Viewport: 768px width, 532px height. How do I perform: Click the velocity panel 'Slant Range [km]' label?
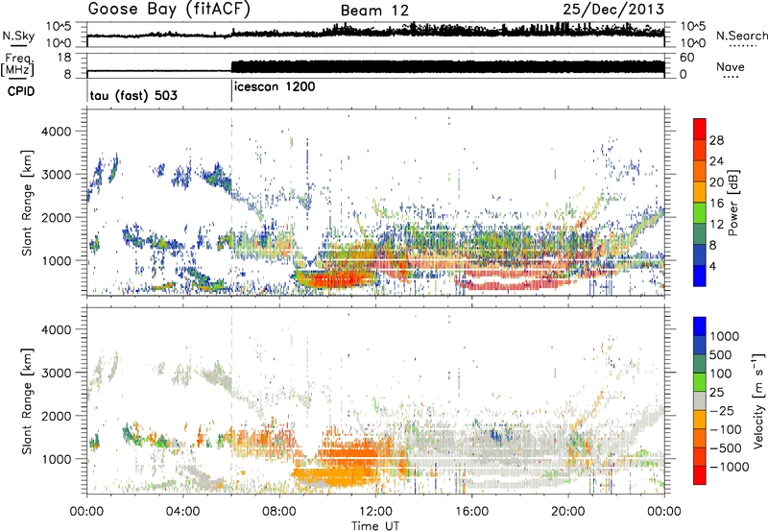(27, 400)
